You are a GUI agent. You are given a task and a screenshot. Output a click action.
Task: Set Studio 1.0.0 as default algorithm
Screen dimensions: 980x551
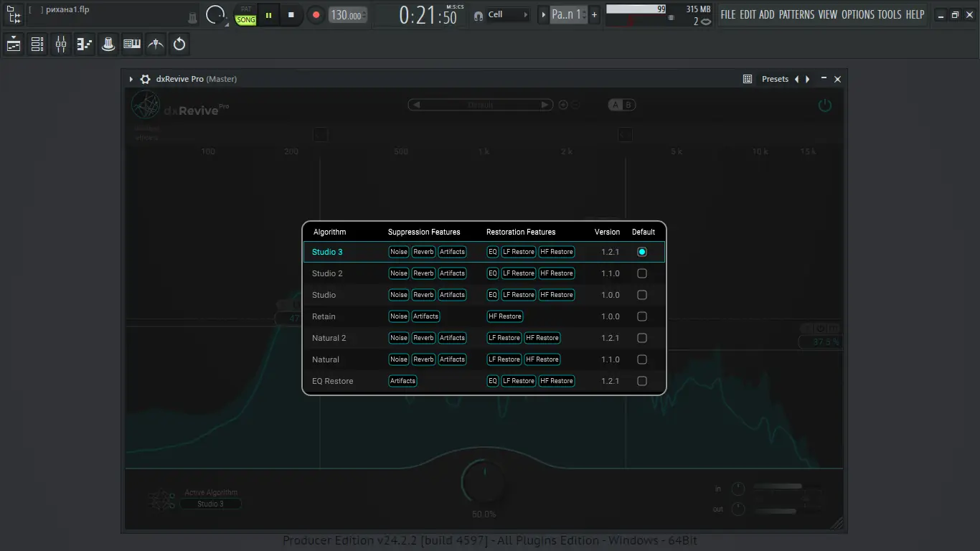[642, 295]
